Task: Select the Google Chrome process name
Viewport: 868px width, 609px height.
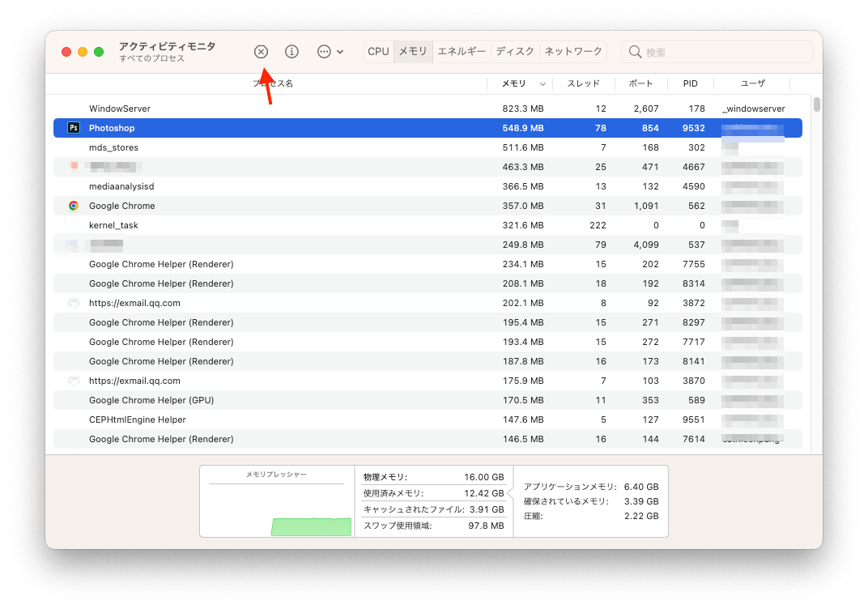Action: tap(121, 206)
